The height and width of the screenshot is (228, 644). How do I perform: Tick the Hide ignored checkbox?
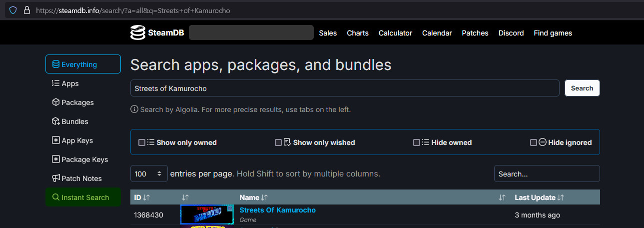point(534,142)
